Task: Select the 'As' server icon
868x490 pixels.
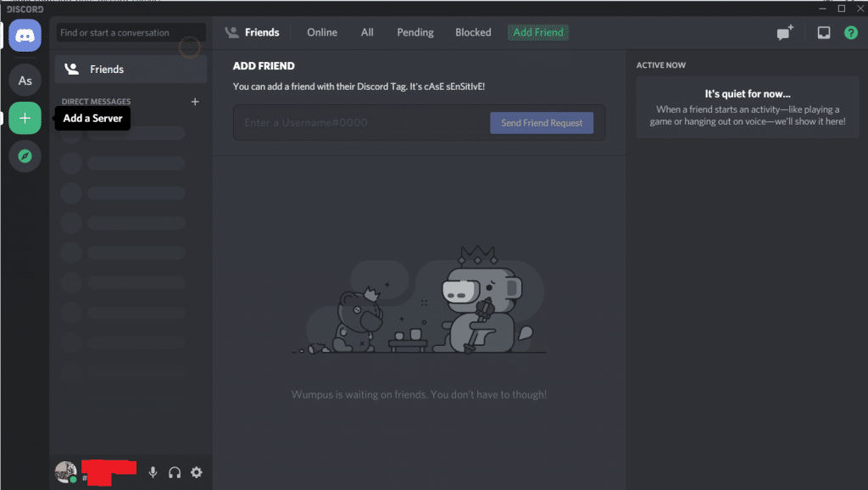Action: [x=25, y=79]
